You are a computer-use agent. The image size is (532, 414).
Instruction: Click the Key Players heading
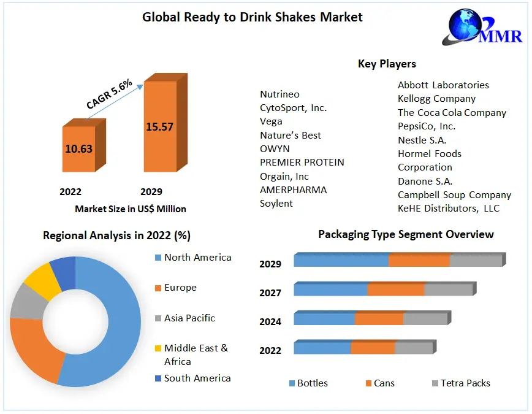tap(387, 64)
